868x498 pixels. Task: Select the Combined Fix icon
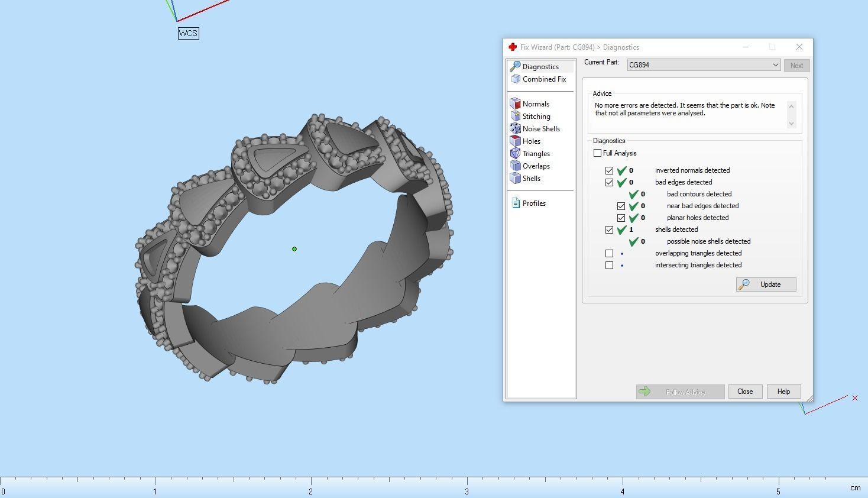point(516,79)
